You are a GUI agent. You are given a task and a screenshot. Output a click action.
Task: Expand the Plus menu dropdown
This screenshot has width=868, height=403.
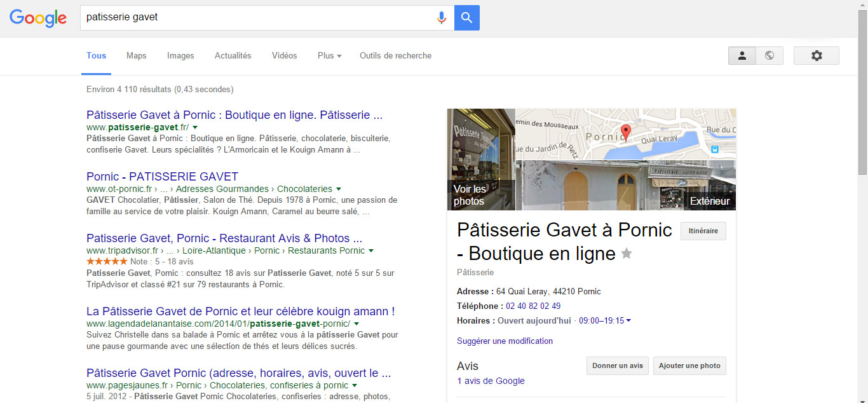point(330,55)
